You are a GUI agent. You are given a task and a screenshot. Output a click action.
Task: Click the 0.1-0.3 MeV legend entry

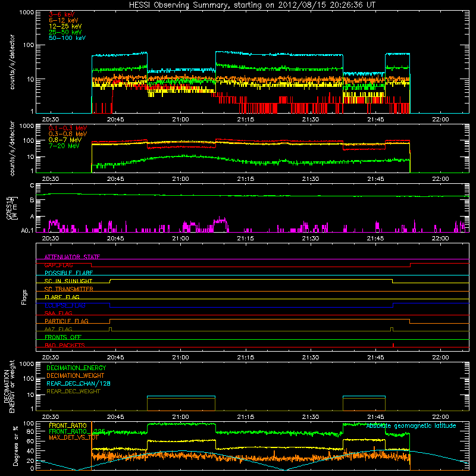68,128
